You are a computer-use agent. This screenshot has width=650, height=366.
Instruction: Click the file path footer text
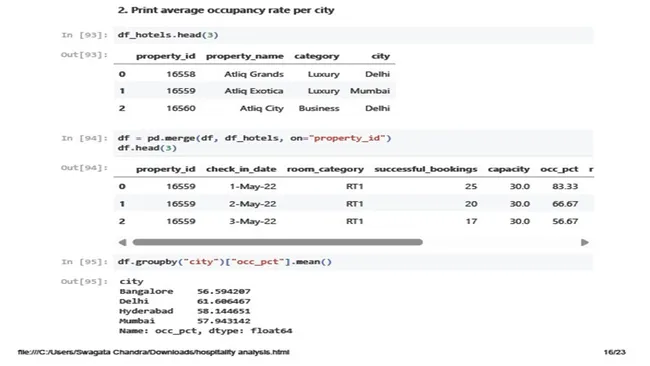[x=153, y=352]
